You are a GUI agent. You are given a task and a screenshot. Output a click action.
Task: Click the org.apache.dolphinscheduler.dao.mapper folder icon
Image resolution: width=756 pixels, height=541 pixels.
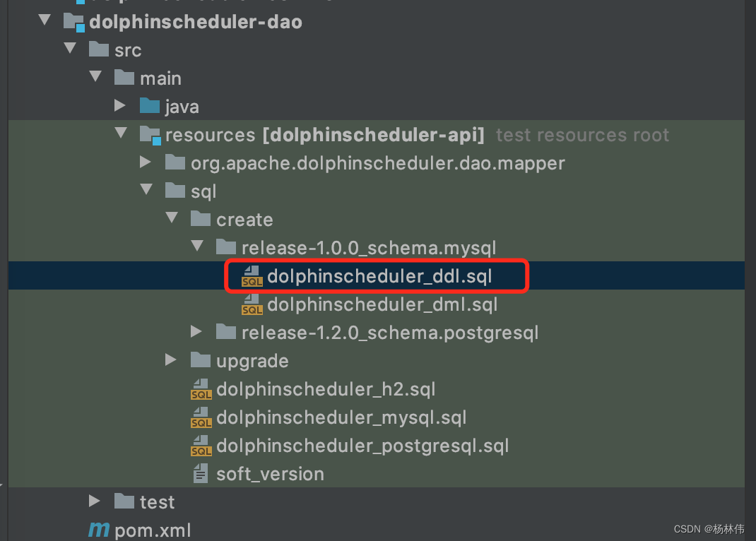(175, 162)
